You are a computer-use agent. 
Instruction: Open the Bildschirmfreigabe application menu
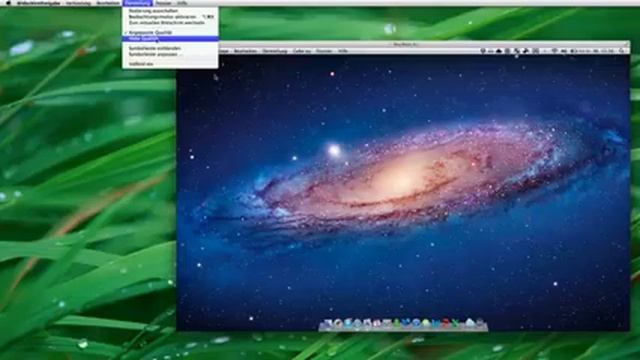[x=38, y=3]
